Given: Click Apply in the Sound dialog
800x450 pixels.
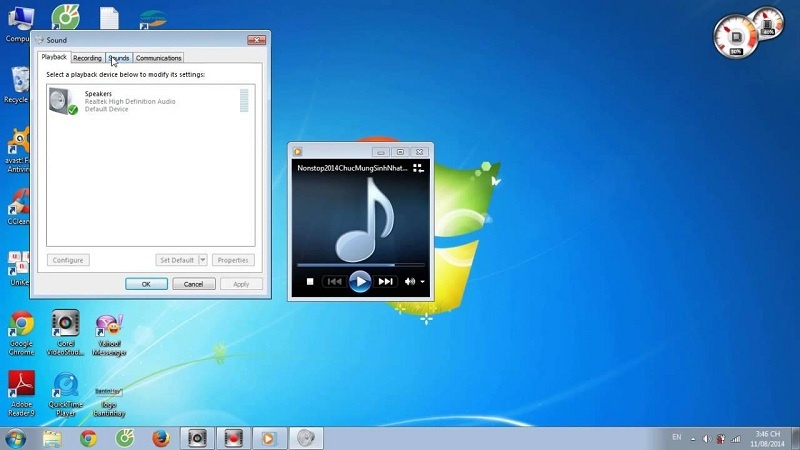Looking at the screenshot, I should click(x=241, y=284).
